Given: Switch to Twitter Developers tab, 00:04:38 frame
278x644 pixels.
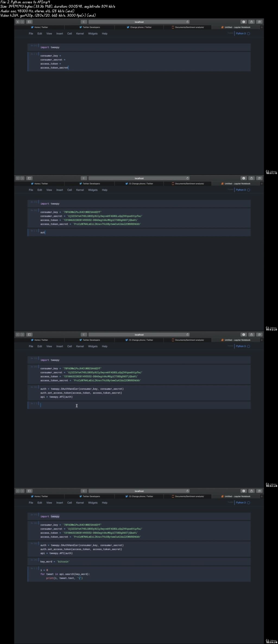Looking at the screenshot, I should [x=90, y=496].
